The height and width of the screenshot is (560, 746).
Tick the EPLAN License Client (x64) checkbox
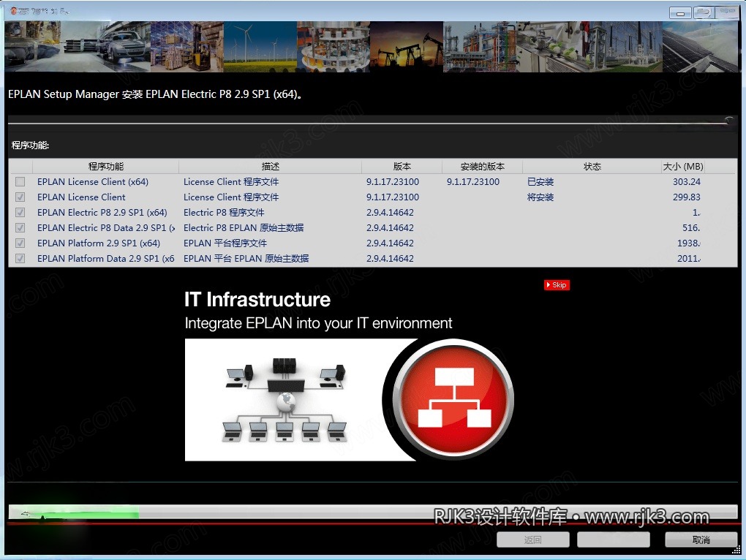pyautogui.click(x=20, y=181)
